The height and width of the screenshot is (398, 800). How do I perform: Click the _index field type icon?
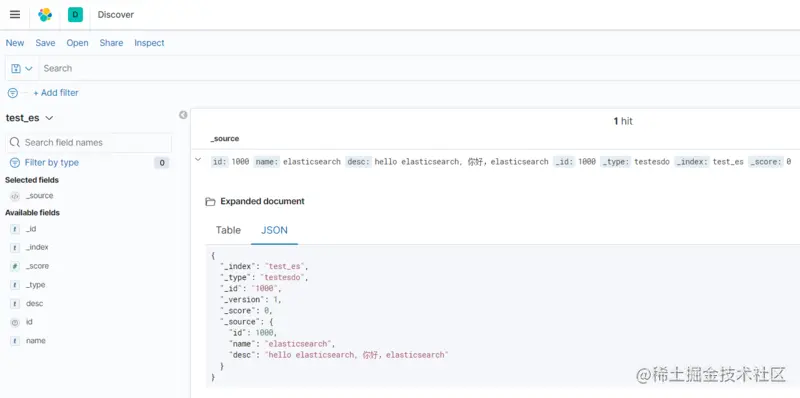click(15, 247)
